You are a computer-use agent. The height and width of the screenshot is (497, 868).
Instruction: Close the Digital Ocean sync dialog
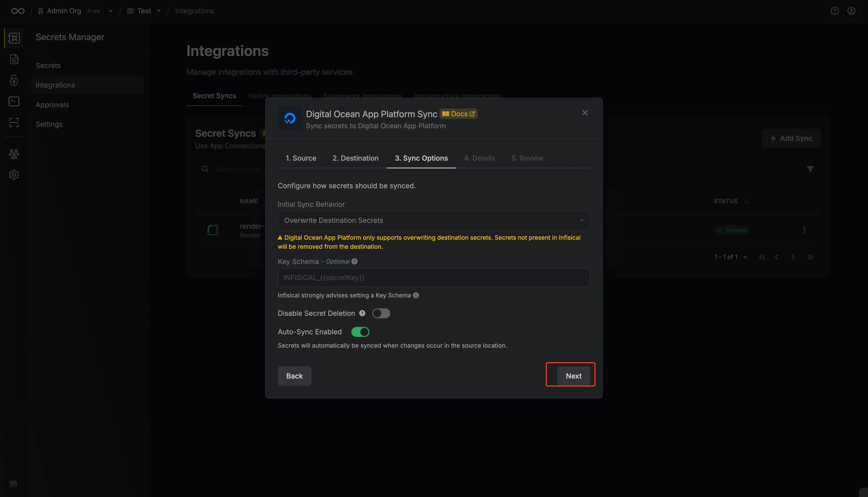[585, 113]
